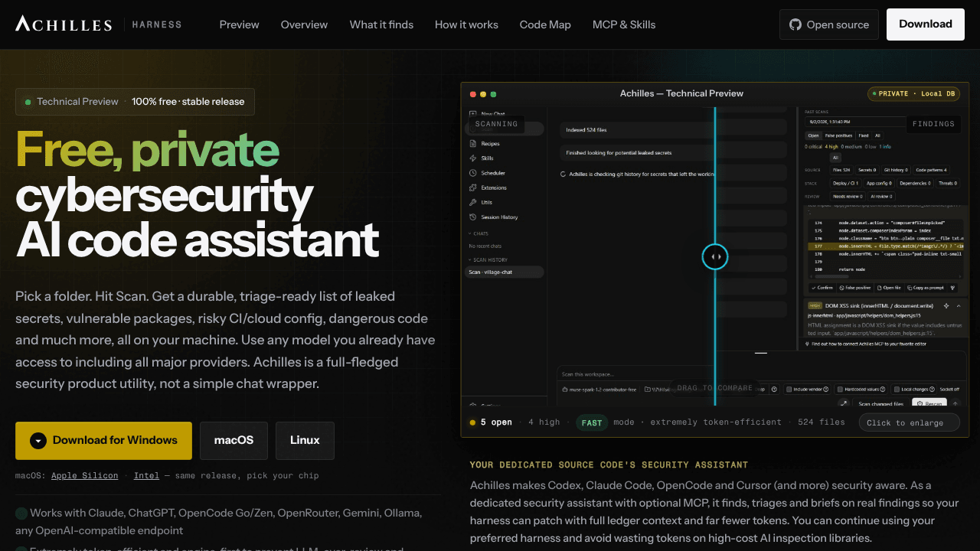
Task: Click the False positive action button
Action: click(854, 288)
